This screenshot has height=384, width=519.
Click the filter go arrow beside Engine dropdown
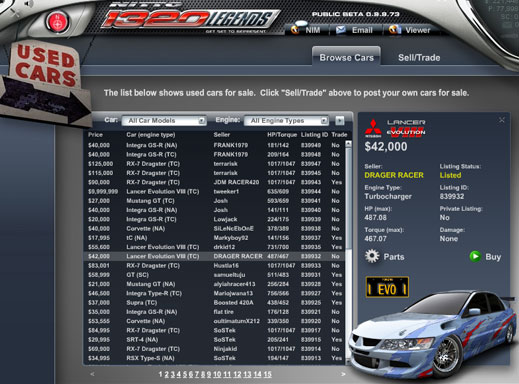340,121
